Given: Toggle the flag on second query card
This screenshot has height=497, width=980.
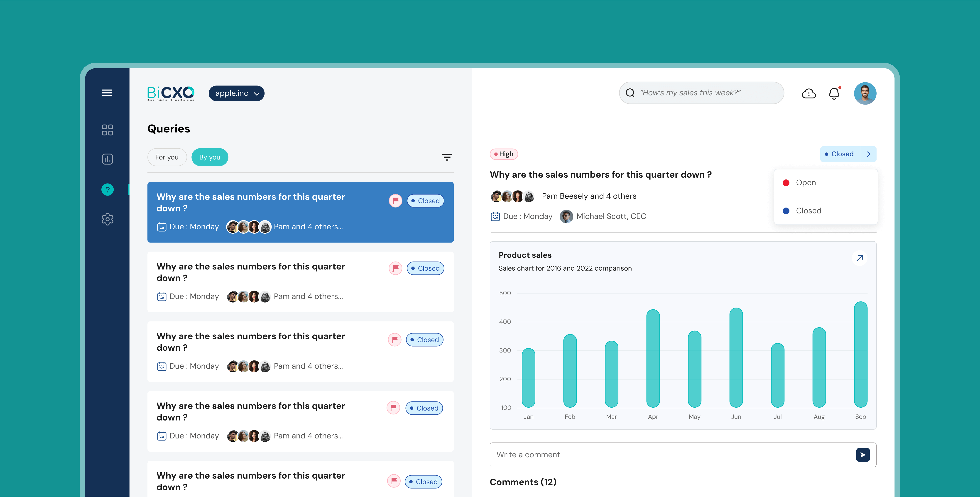Looking at the screenshot, I should pyautogui.click(x=395, y=268).
